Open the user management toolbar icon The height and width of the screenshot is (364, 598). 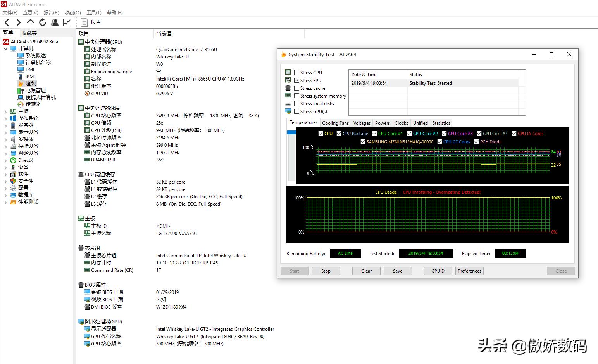tap(55, 22)
